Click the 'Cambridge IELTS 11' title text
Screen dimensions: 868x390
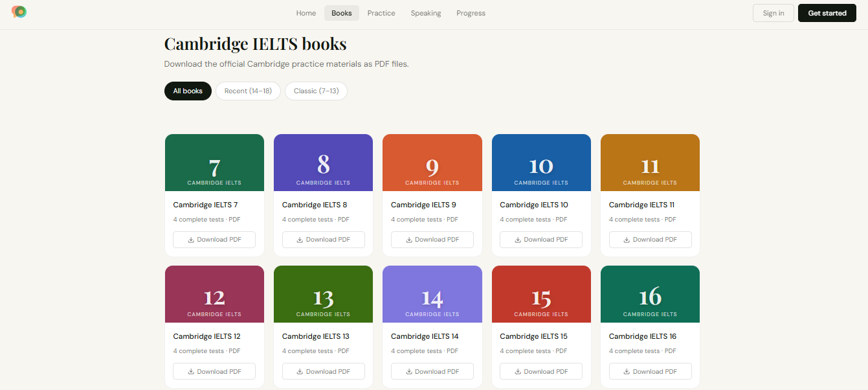[x=641, y=205]
